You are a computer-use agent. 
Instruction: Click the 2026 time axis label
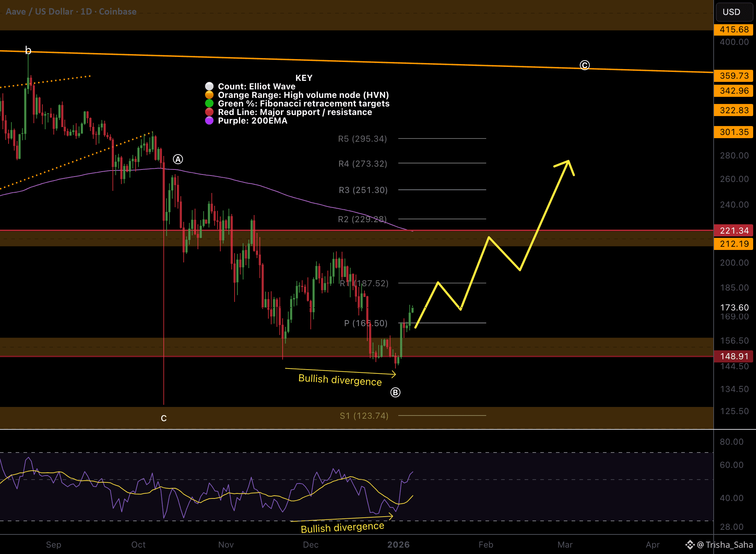pyautogui.click(x=398, y=545)
